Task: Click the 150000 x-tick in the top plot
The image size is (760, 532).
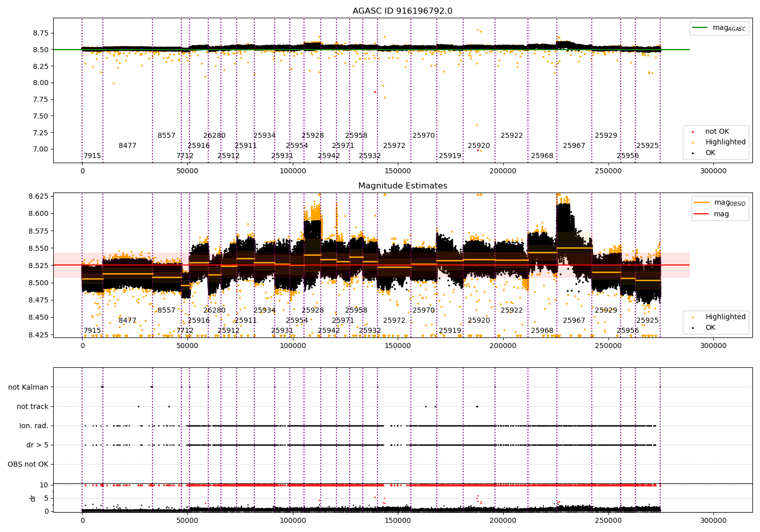Action: pos(398,171)
